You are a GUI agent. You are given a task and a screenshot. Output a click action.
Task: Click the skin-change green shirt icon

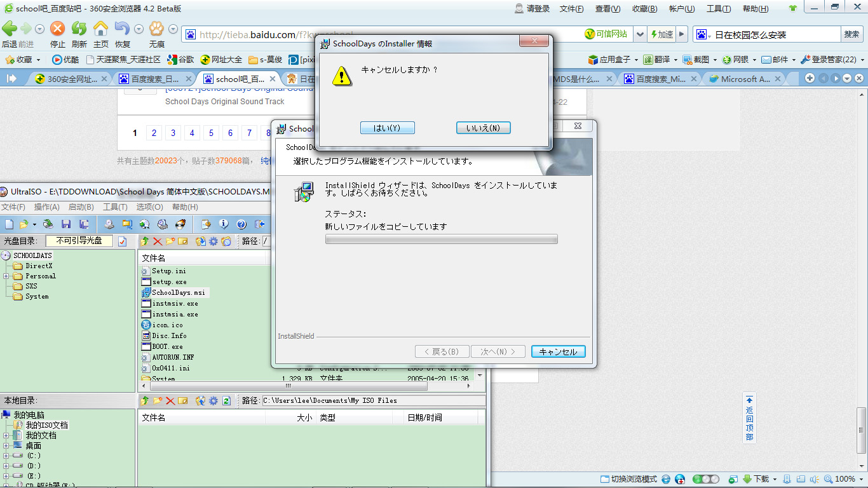[792, 9]
